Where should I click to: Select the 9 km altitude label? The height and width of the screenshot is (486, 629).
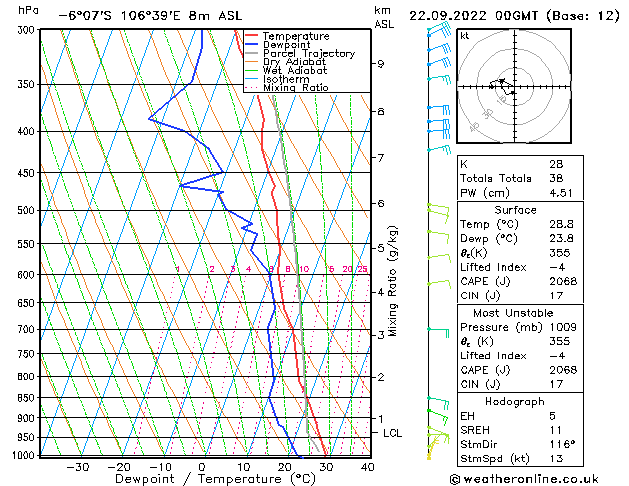(x=381, y=64)
